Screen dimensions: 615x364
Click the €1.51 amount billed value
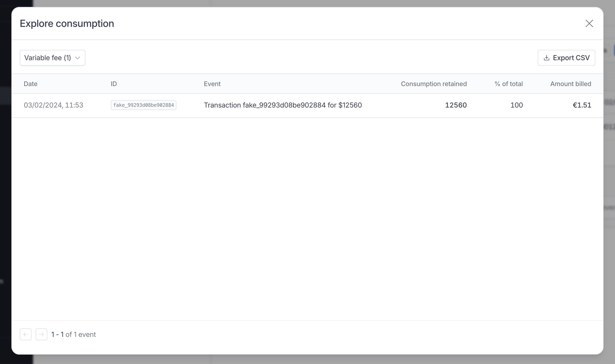[x=582, y=105]
